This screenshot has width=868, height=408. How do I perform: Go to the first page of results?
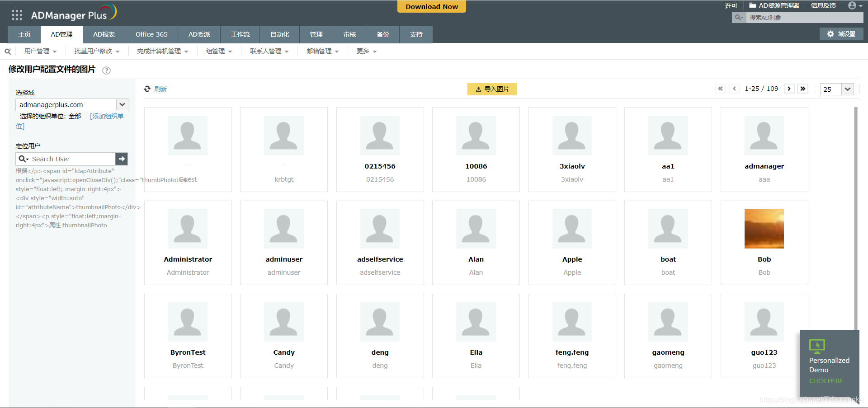pos(721,89)
